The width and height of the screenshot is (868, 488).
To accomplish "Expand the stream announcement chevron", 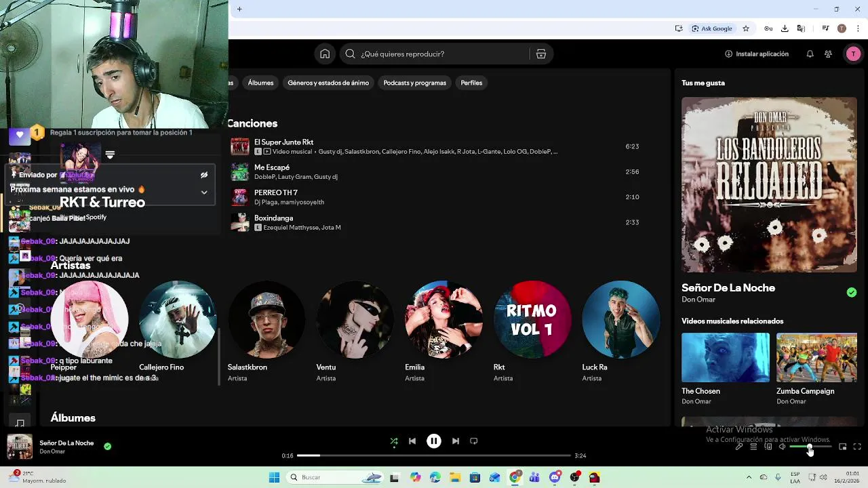I will 203,192.
